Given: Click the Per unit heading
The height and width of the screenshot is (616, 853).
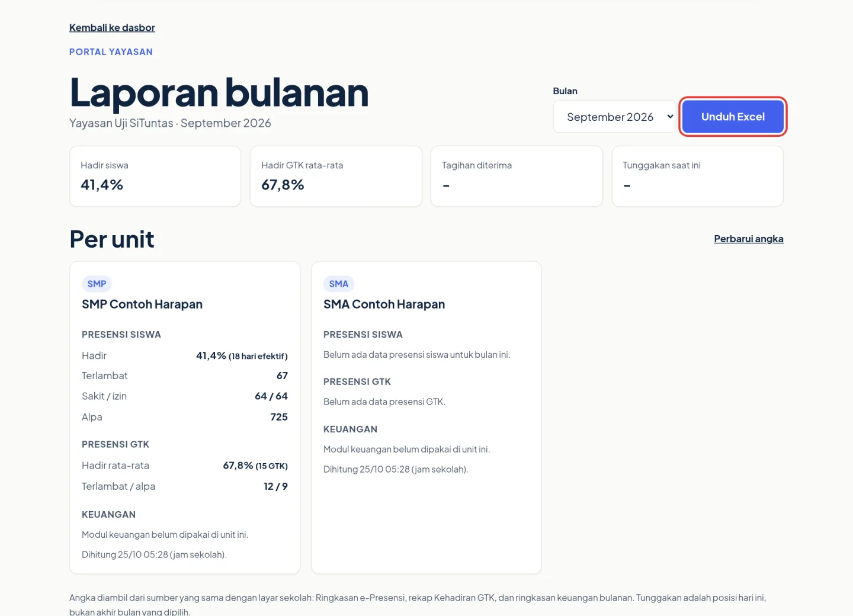Looking at the screenshot, I should [112, 239].
